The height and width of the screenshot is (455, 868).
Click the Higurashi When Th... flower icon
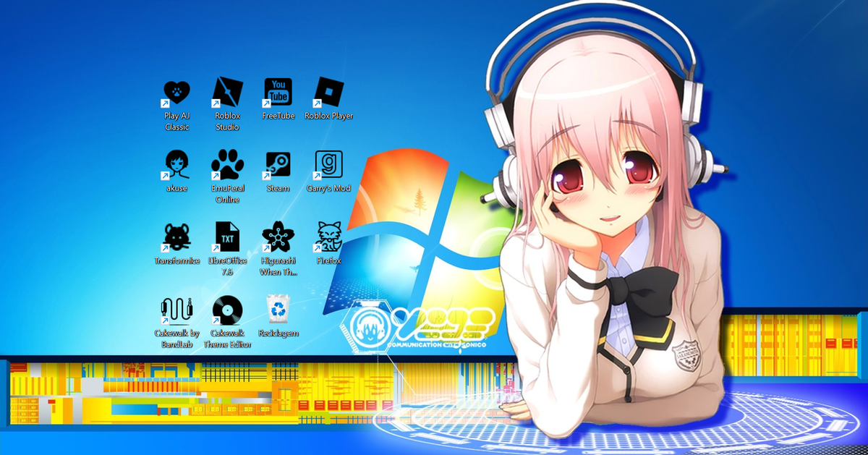[278, 237]
